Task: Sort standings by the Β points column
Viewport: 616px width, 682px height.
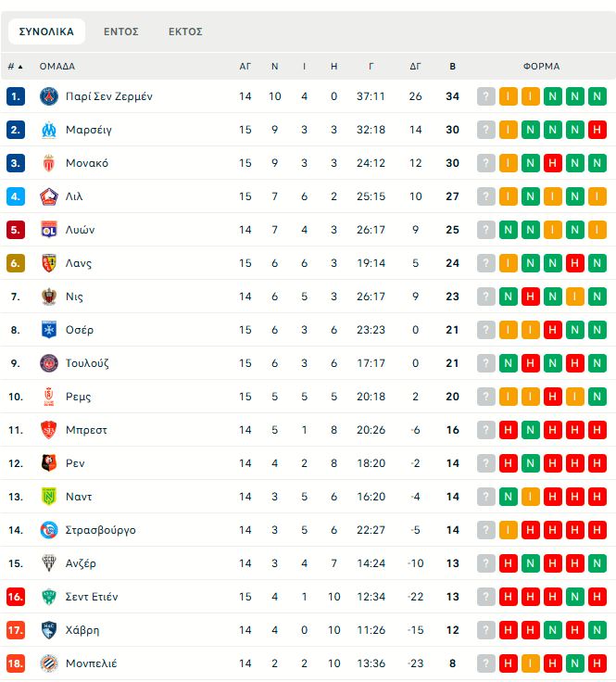Action: click(452, 67)
